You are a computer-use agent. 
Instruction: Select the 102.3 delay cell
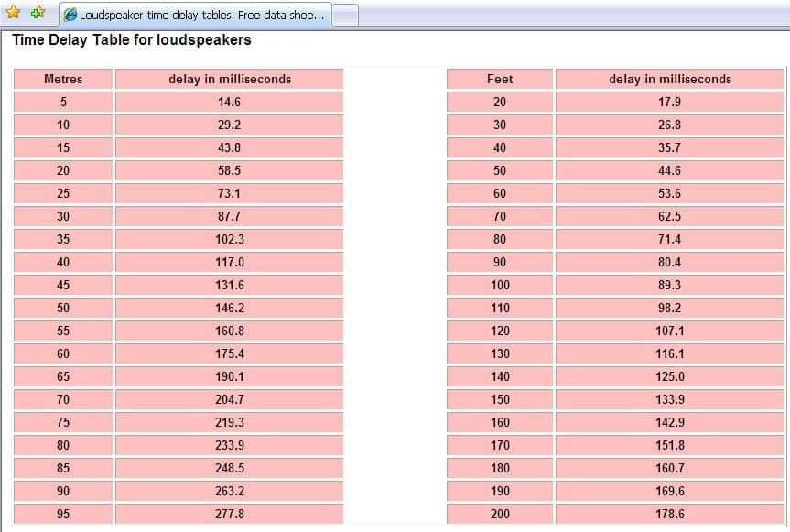(x=229, y=239)
